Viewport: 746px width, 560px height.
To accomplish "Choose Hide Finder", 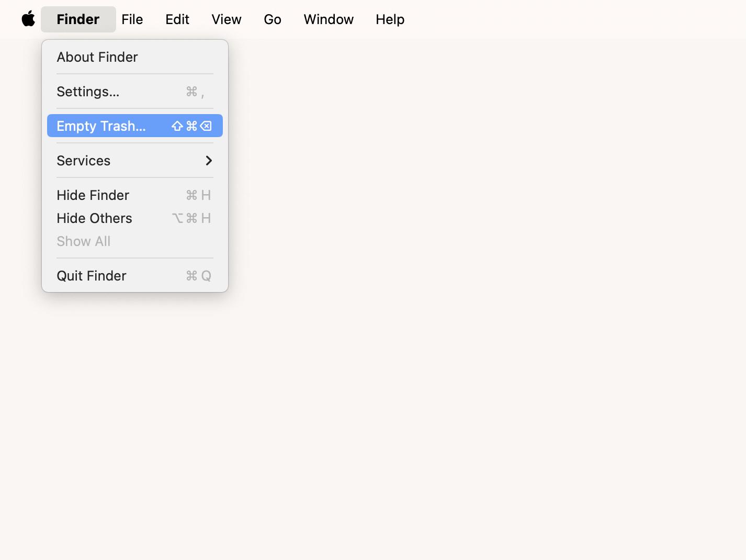I will coord(135,195).
